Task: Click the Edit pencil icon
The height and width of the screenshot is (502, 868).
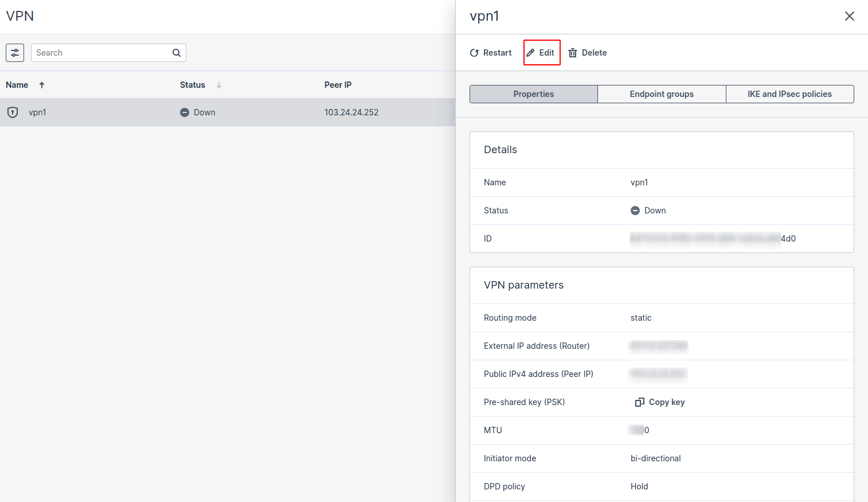Action: [x=531, y=53]
